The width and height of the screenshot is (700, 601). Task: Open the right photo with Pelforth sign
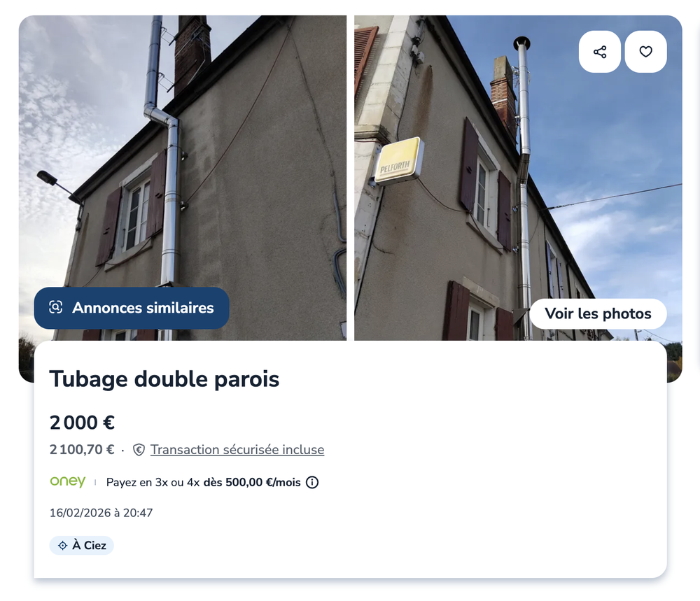(x=518, y=178)
